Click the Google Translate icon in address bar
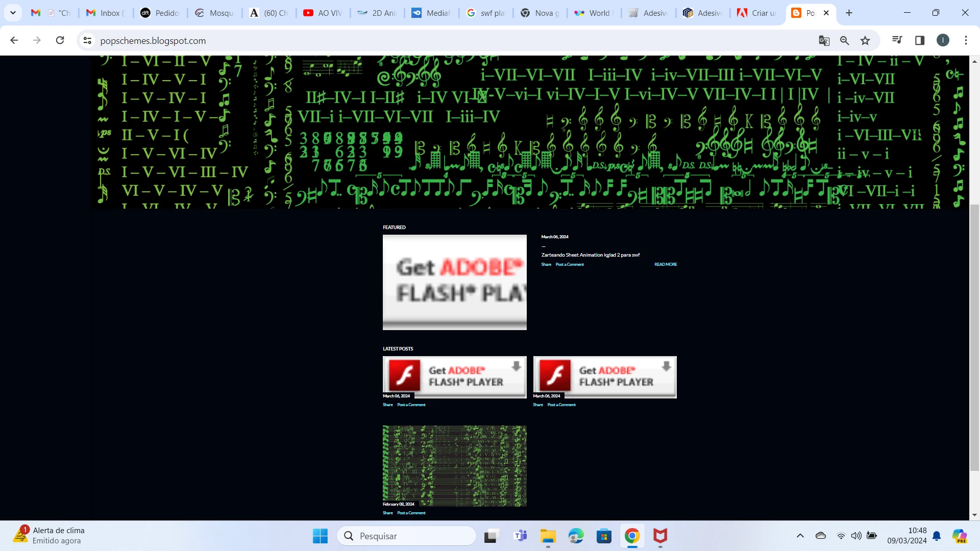 click(x=824, y=40)
